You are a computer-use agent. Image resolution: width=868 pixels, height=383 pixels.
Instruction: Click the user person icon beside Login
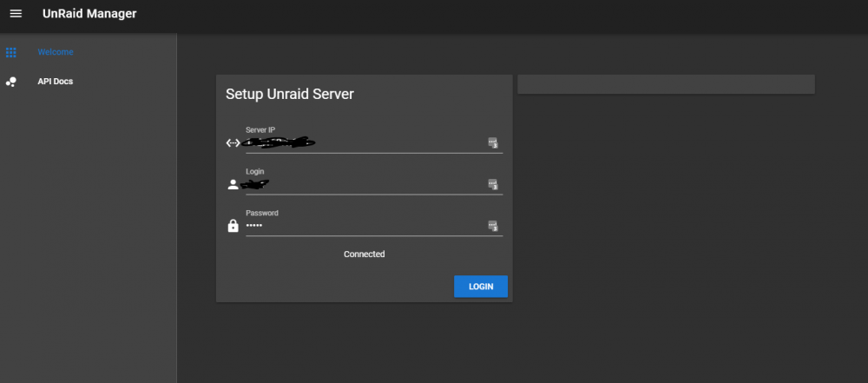233,185
